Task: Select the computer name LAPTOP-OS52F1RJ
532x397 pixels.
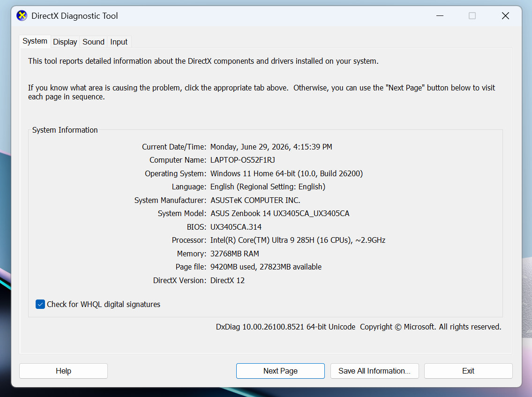Action: click(x=243, y=160)
